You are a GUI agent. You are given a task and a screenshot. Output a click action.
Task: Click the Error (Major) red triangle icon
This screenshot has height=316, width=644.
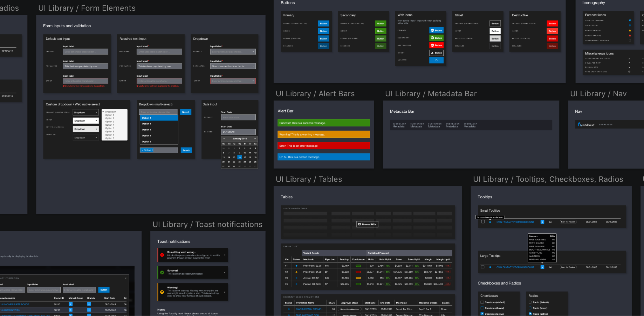click(x=629, y=36)
